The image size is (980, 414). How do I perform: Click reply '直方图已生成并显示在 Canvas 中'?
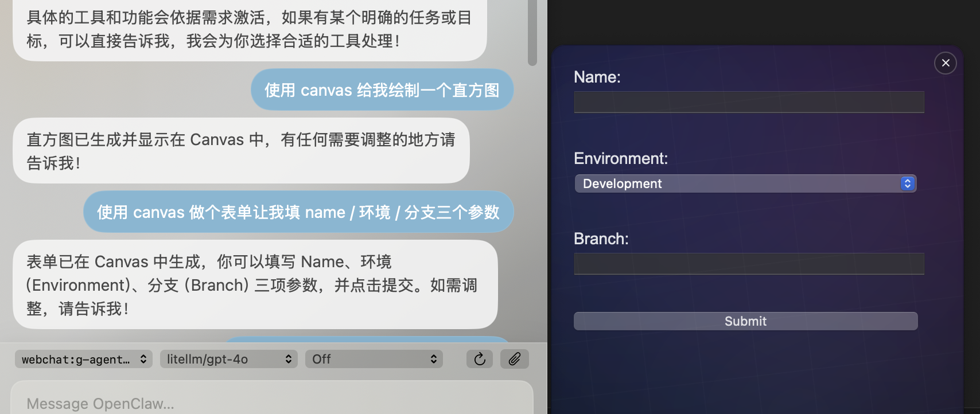(241, 151)
